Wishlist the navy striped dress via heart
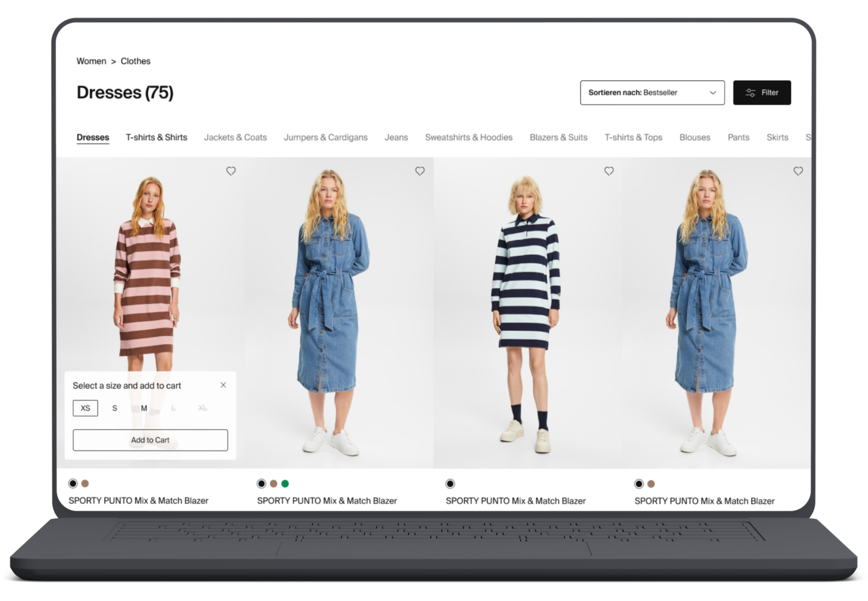This screenshot has height=601, width=868. [609, 171]
